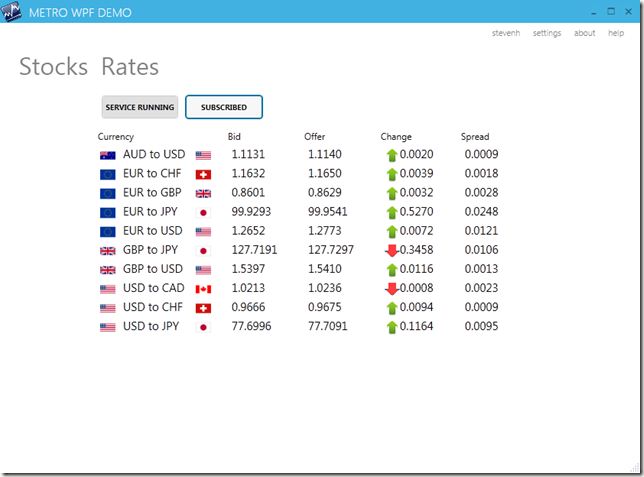The width and height of the screenshot is (644, 477).
Task: Click US flag in USD to JPY row
Action: [x=108, y=327]
